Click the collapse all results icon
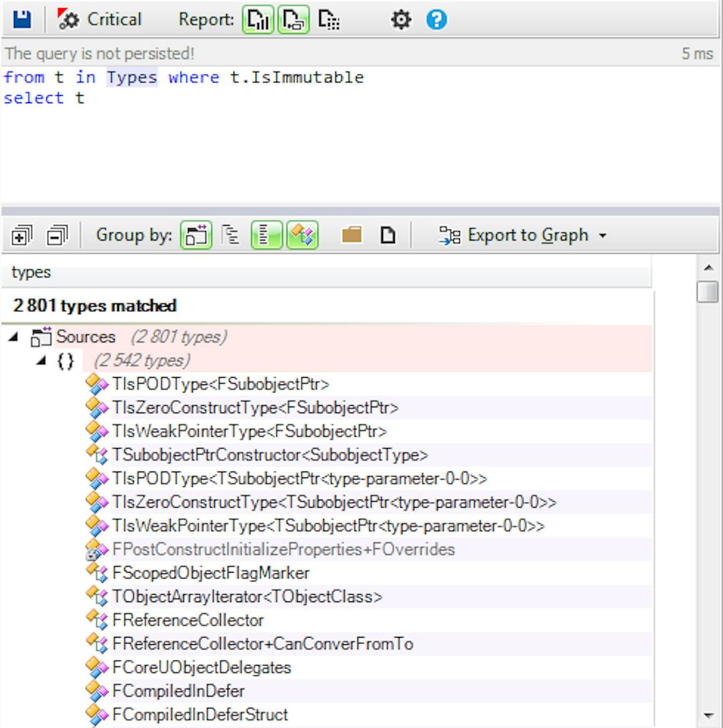The height and width of the screenshot is (728, 723). pyautogui.click(x=56, y=236)
